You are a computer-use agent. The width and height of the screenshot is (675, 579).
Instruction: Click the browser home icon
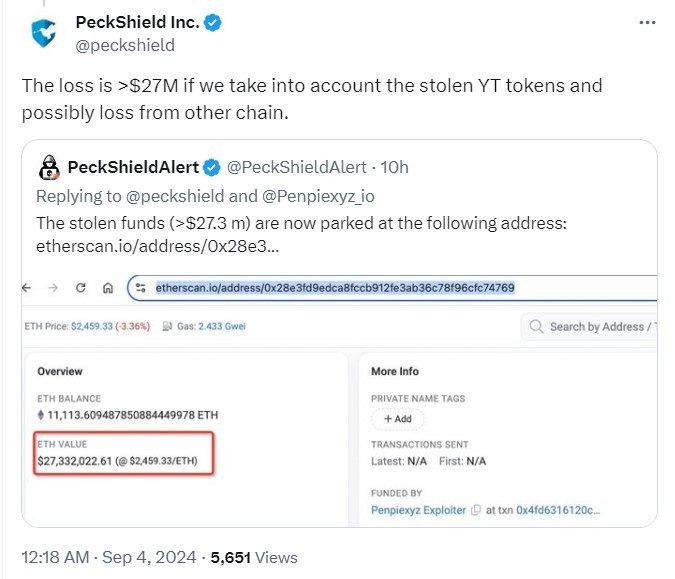coord(106,288)
